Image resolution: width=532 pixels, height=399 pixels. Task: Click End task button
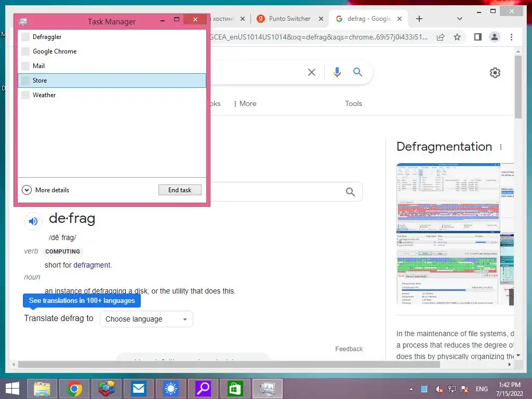(180, 190)
